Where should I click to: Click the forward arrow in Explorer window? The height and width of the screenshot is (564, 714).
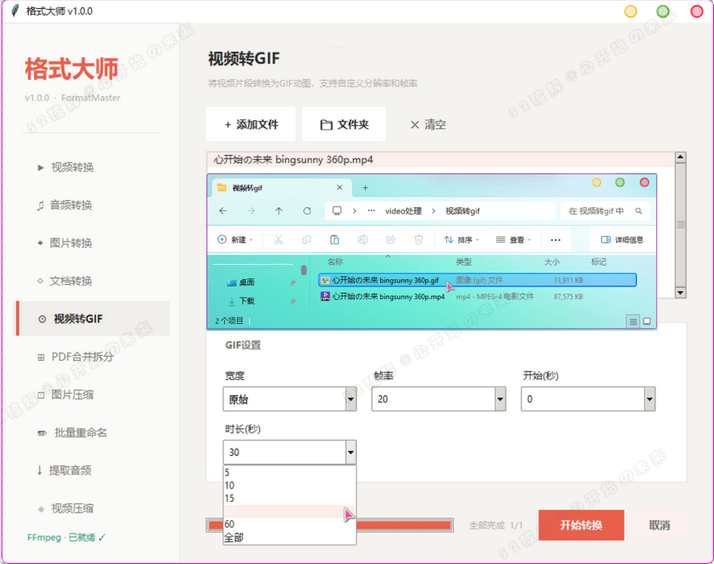(251, 211)
